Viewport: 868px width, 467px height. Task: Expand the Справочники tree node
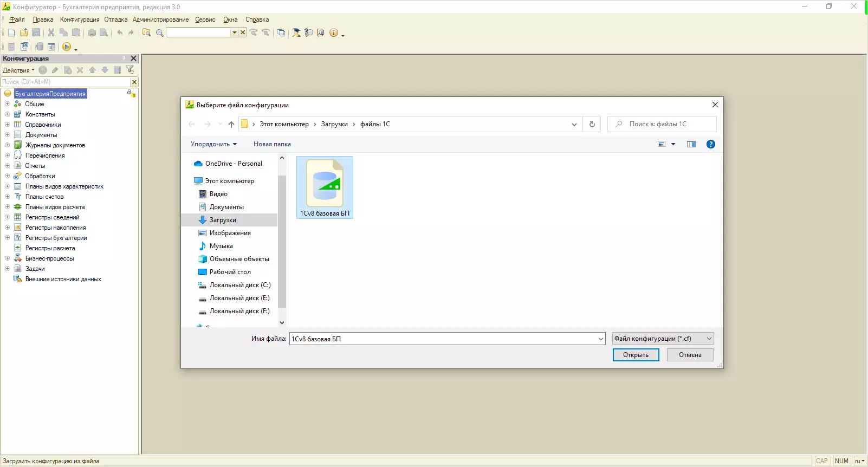[8, 125]
